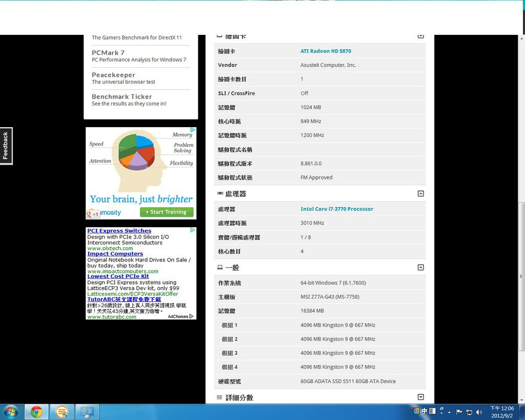The height and width of the screenshot is (420, 525).
Task: Collapse the 繪圖卡 graphics card section
Action: click(421, 36)
